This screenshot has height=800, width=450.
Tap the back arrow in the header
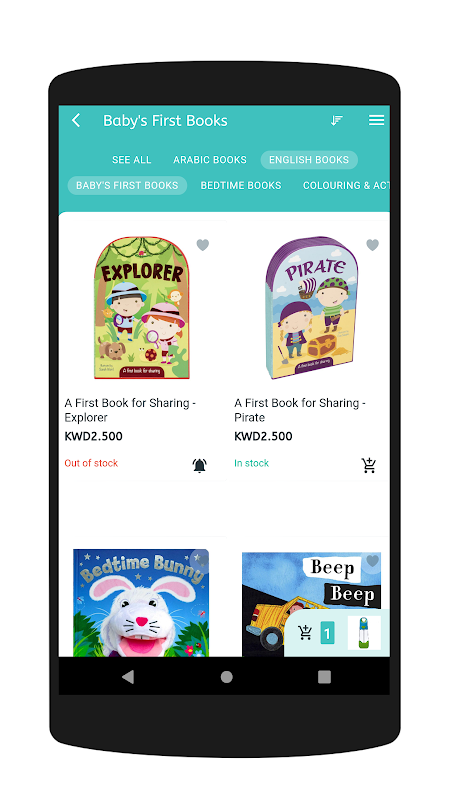tap(76, 120)
